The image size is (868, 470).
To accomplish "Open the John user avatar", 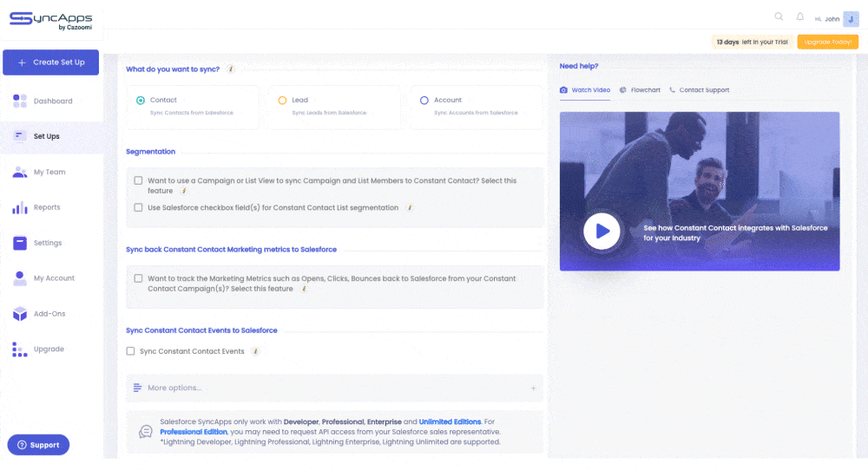I will [x=851, y=19].
